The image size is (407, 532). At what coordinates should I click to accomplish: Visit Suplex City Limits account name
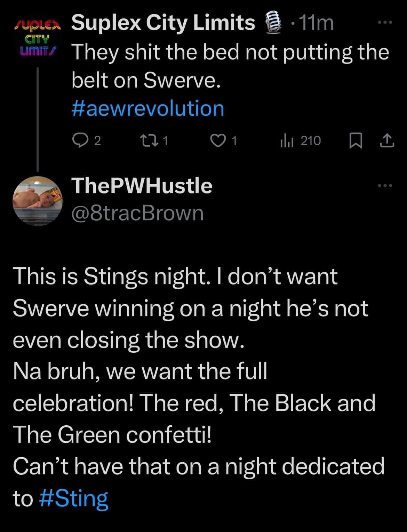point(163,23)
